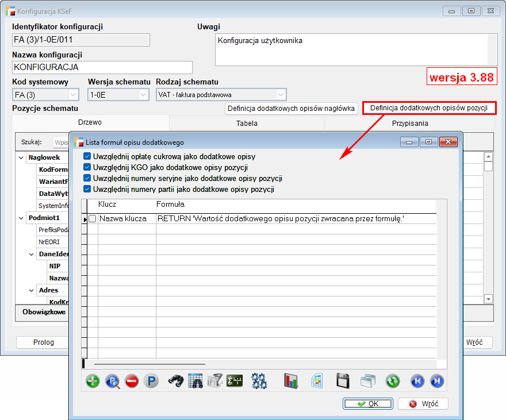Click the OK button in formula list
This screenshot has width=506, height=420.
point(368,404)
